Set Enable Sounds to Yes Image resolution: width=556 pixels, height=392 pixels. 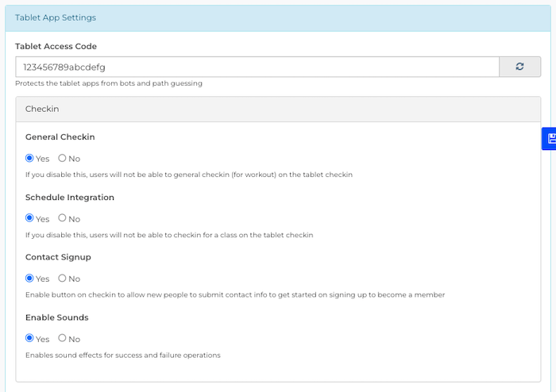coord(30,339)
